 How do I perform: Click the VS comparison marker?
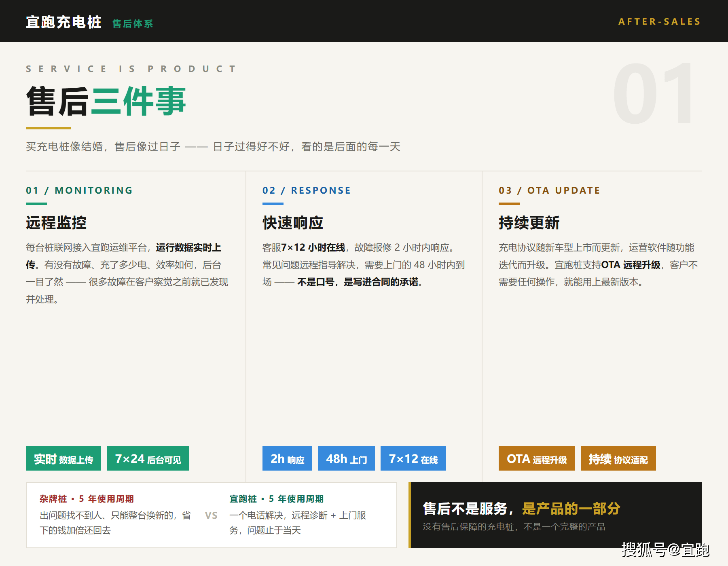point(211,515)
